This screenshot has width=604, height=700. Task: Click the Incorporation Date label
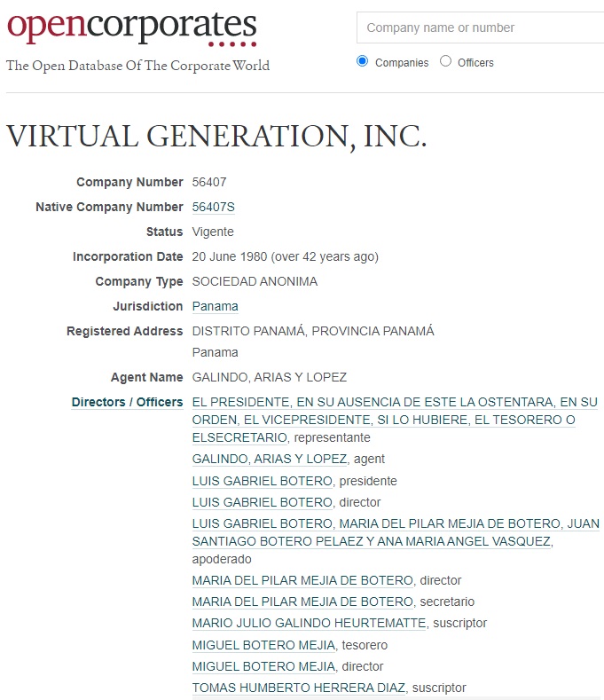[128, 256]
